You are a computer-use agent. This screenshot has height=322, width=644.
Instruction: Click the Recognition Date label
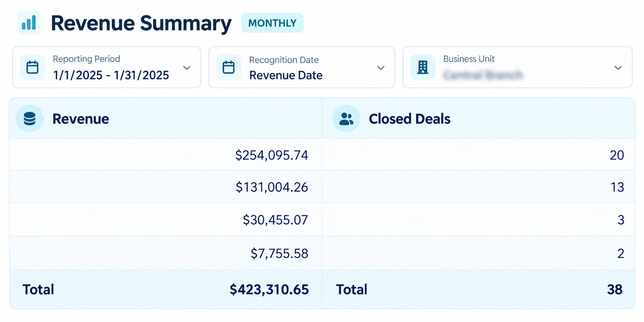284,60
